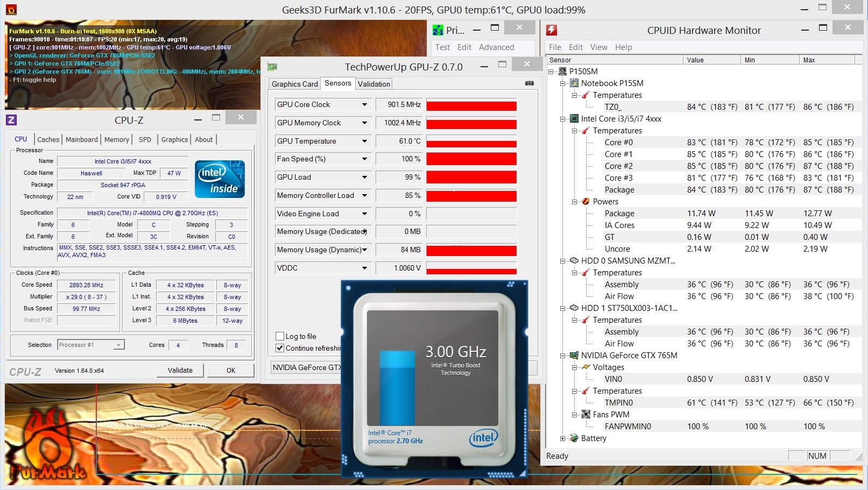This screenshot has height=490, width=868.
Task: Click the Intel Core i3/i5/i7 4xxx chip icon
Action: pos(574,118)
